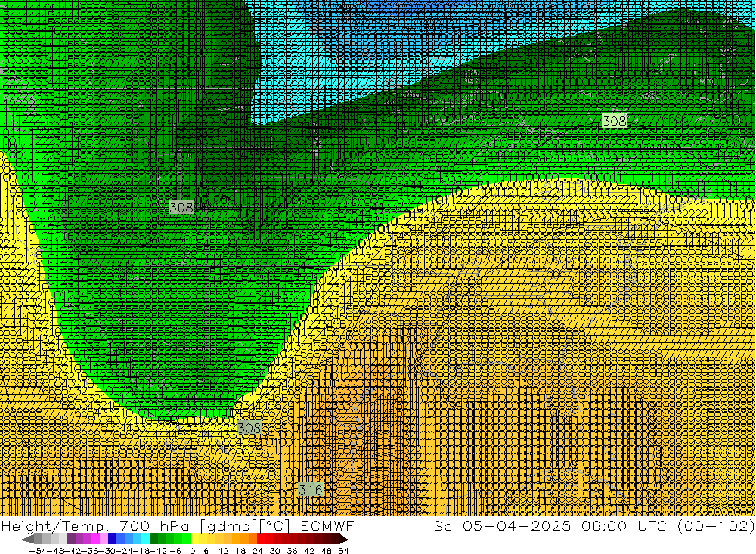Click the 308 contour label on the left green region
The height and width of the screenshot is (554, 756).
tap(181, 207)
